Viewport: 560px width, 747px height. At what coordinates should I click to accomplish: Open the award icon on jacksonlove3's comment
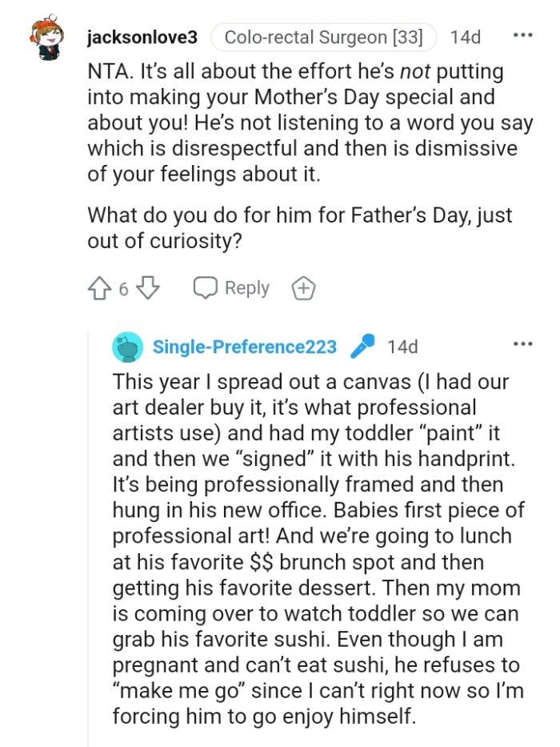[x=303, y=287]
